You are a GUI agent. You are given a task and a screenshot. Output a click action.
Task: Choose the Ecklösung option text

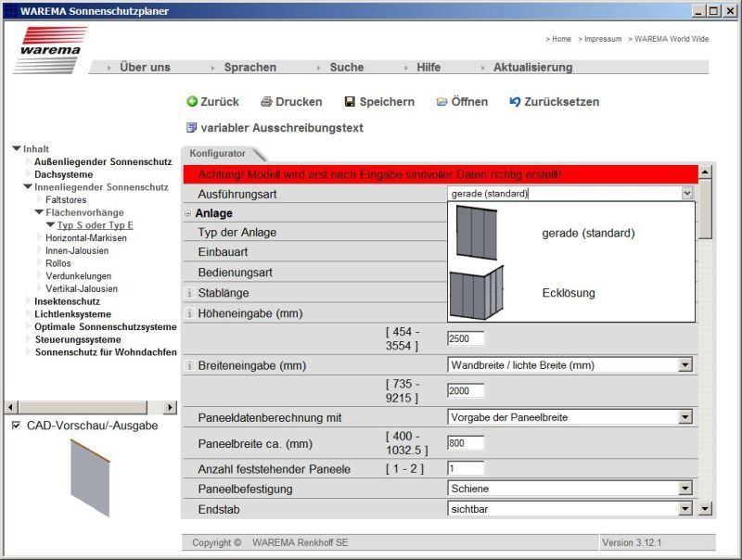point(569,293)
